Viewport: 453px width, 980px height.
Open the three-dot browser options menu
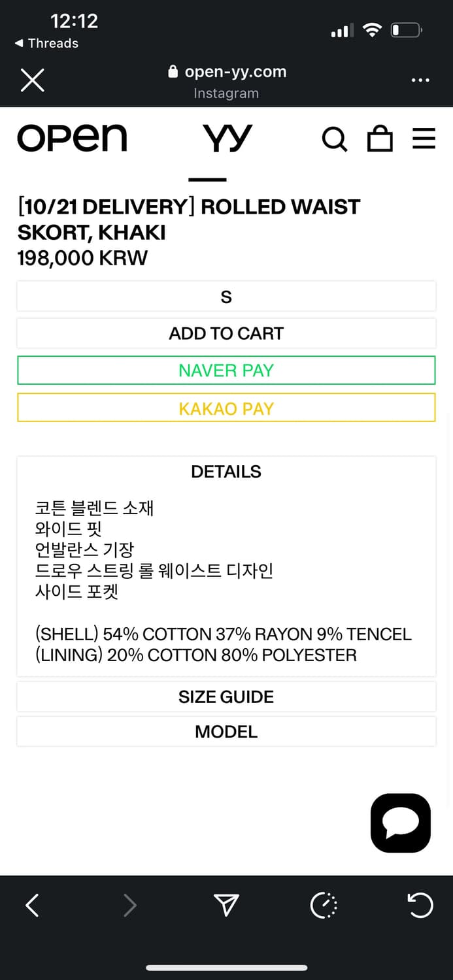(x=420, y=80)
